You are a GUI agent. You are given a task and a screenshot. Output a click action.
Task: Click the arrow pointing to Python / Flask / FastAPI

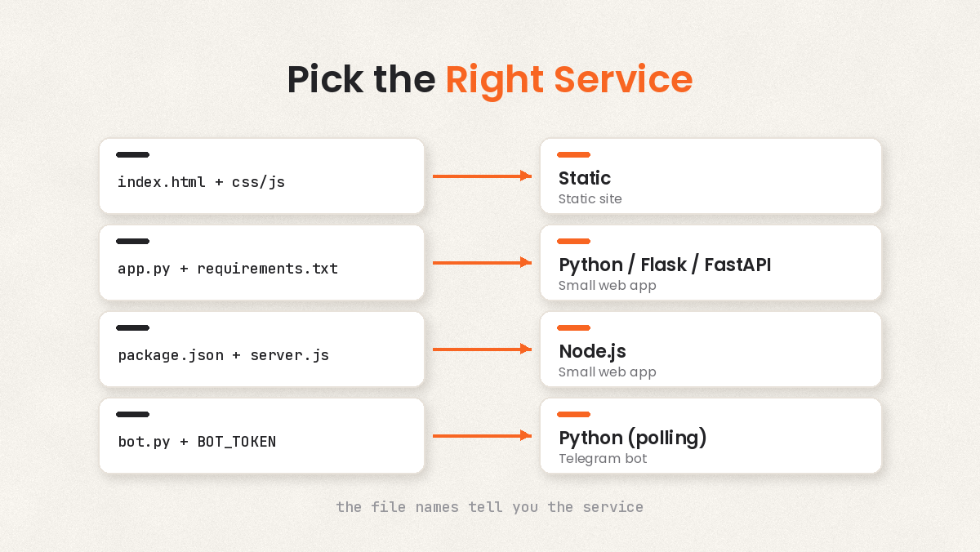482,262
